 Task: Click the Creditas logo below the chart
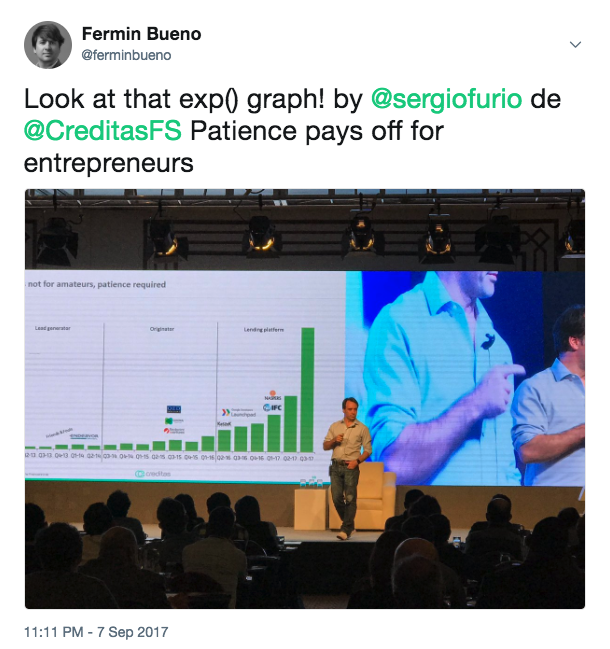pyautogui.click(x=153, y=474)
